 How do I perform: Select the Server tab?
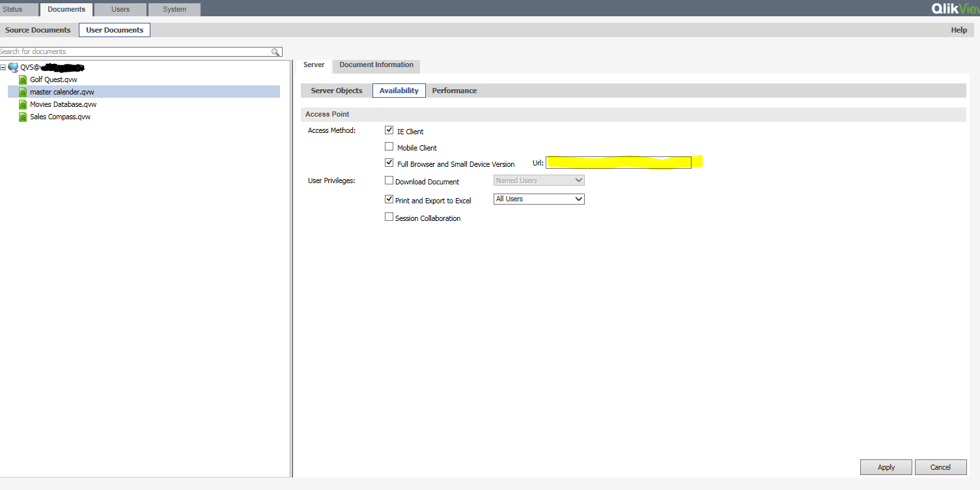click(x=314, y=65)
